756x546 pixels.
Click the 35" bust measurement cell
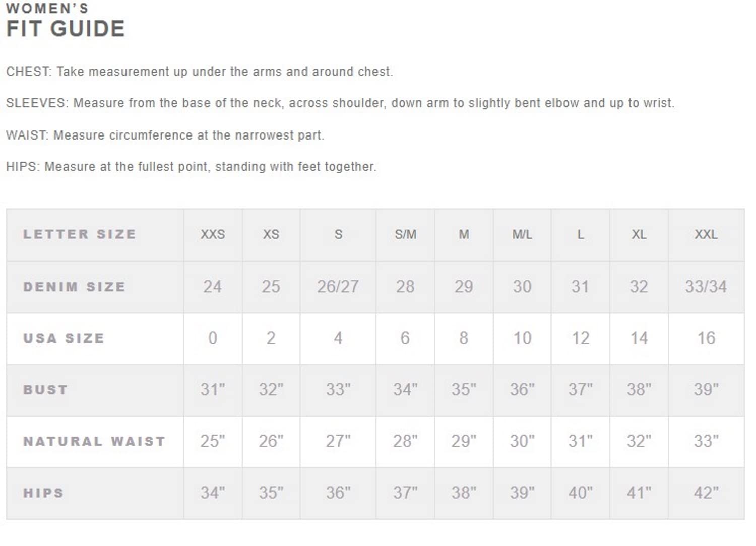(x=464, y=390)
